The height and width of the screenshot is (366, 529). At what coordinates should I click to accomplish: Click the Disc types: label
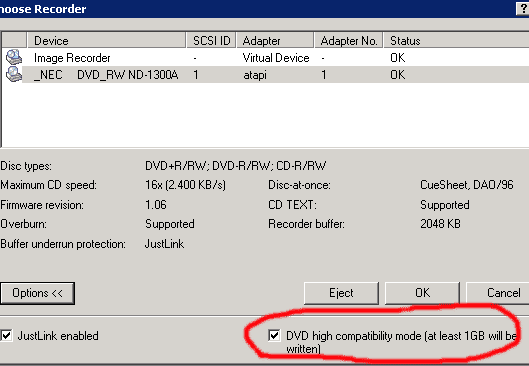(26, 166)
